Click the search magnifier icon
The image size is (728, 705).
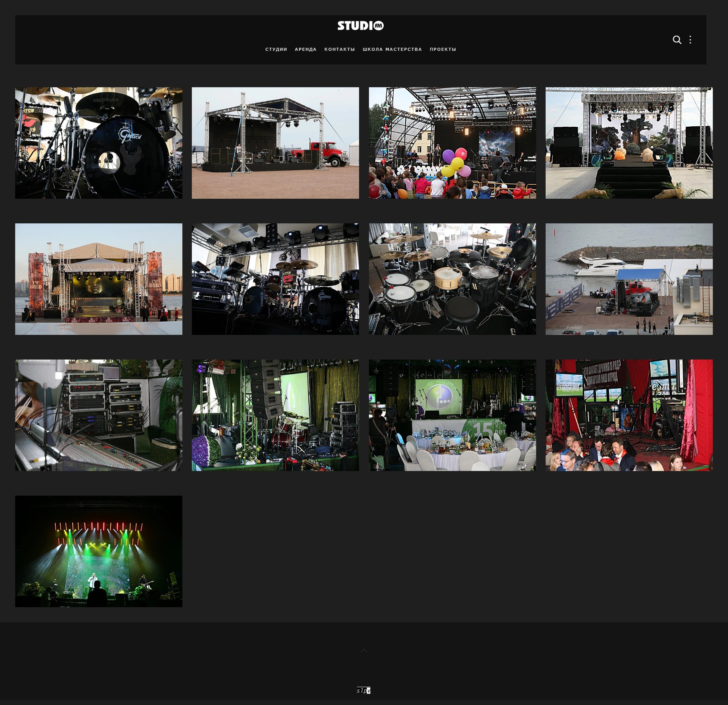point(677,40)
